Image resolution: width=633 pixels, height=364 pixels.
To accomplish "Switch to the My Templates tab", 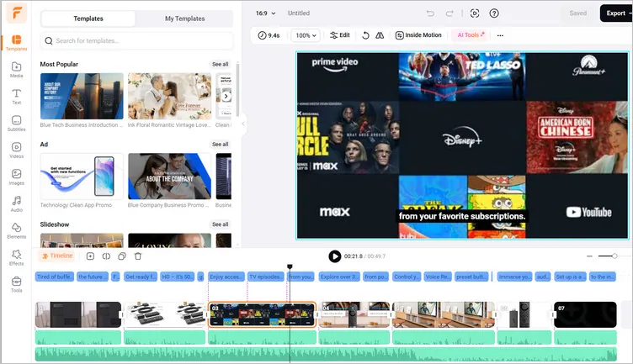I will click(184, 18).
